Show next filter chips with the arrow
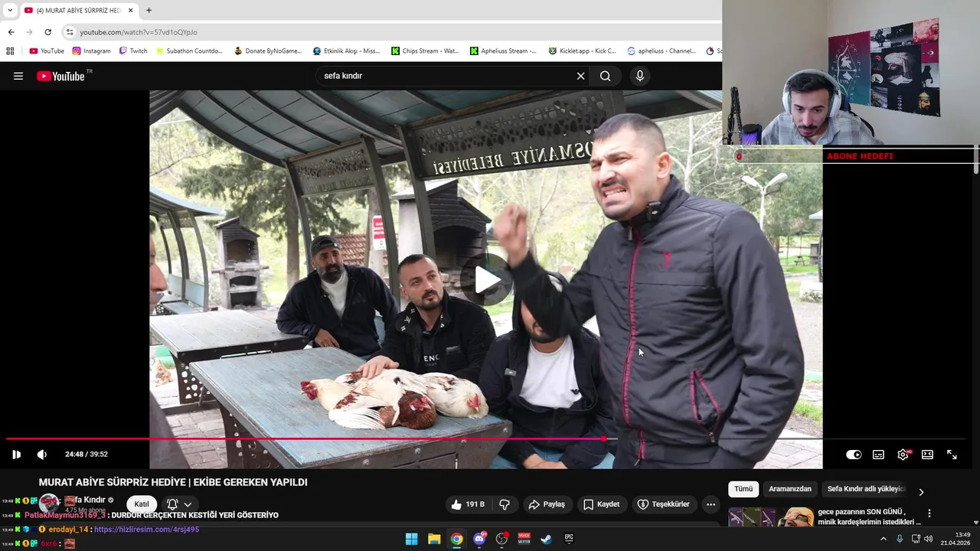Image resolution: width=980 pixels, height=551 pixels. [921, 492]
